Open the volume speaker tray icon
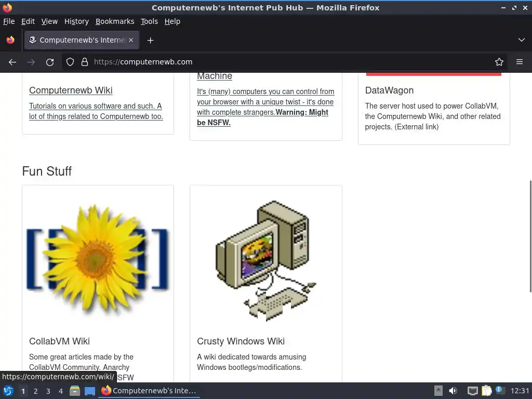The image size is (532, 399). 453,391
